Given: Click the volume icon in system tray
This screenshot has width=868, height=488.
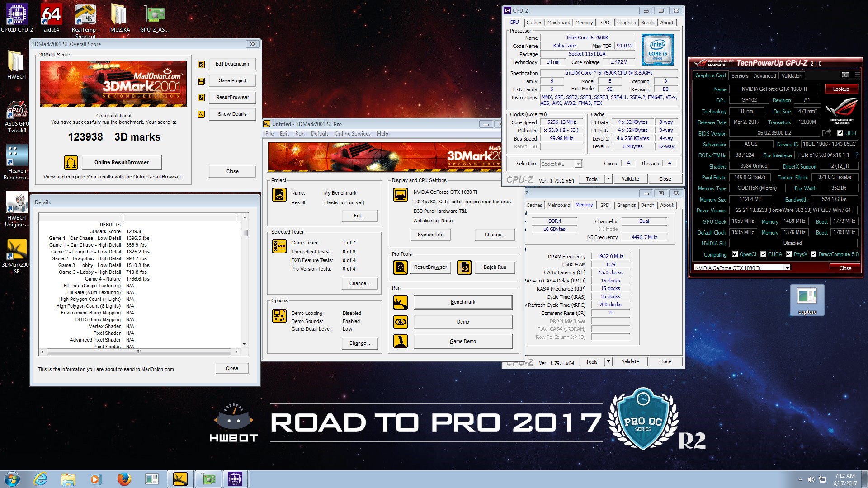Looking at the screenshot, I should click(811, 479).
